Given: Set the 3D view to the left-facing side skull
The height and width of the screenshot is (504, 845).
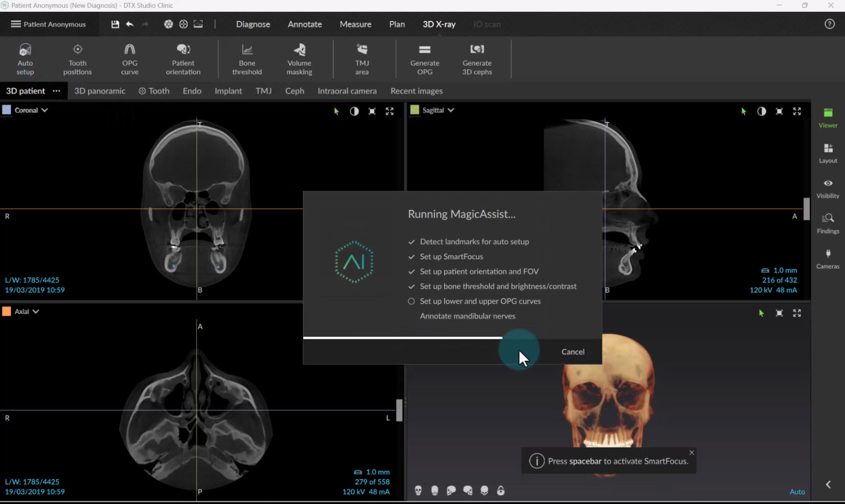Looking at the screenshot, I should (451, 491).
